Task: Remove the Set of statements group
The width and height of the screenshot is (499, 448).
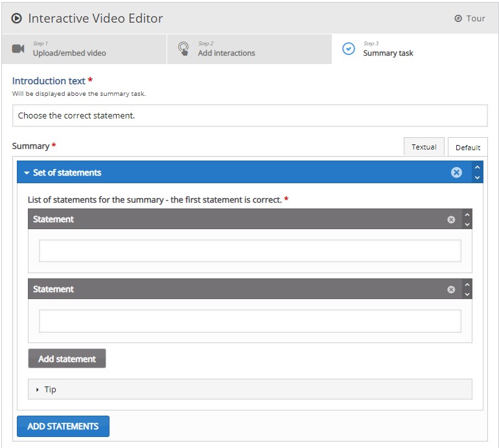Action: tap(456, 172)
